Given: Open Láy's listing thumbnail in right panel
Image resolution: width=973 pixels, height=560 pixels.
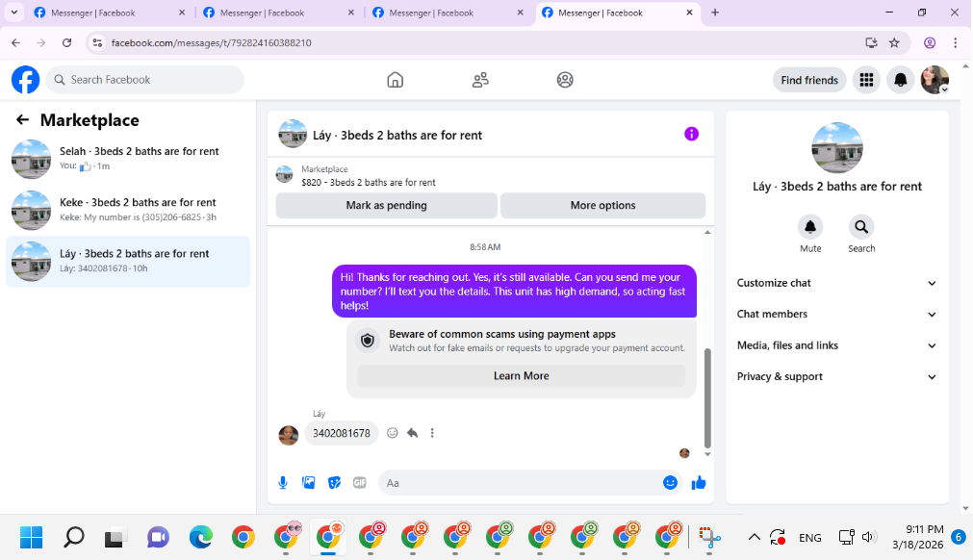Looking at the screenshot, I should coord(837,147).
